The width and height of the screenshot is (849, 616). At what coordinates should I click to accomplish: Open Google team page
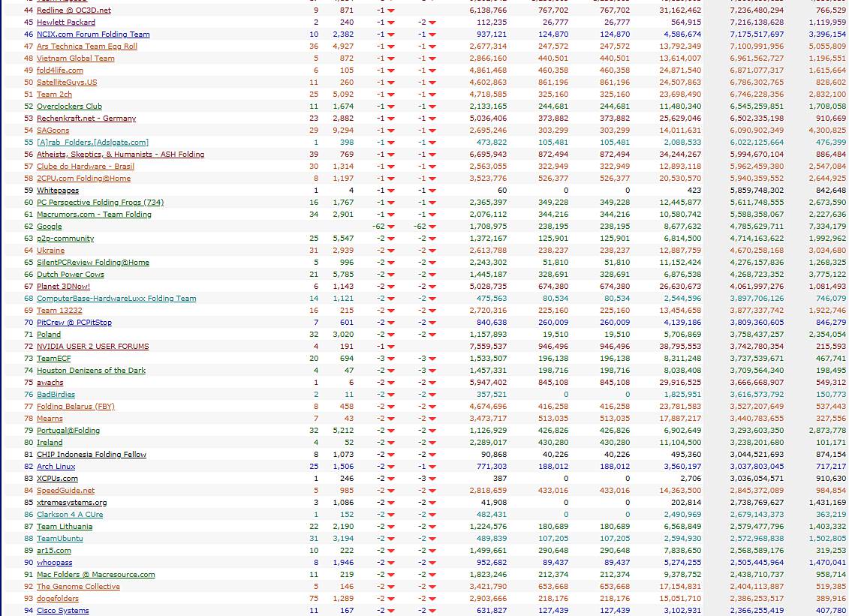50,227
